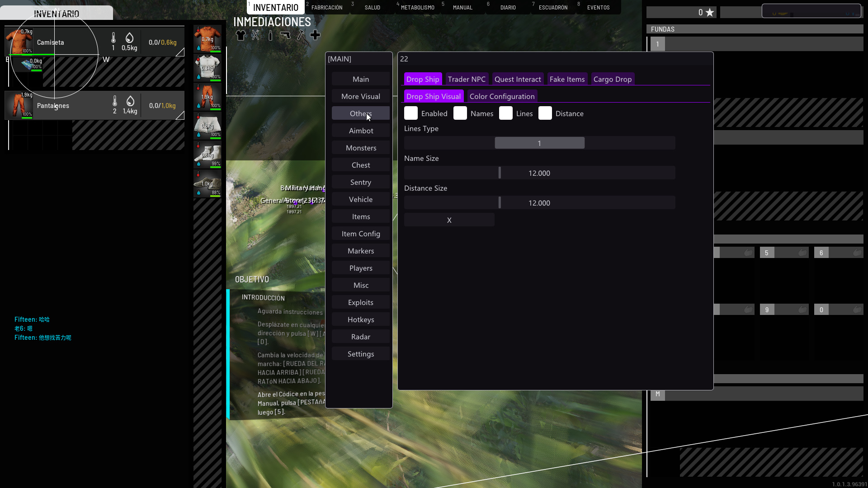Image resolution: width=868 pixels, height=488 pixels.
Task: Select the orange Camiseta shirt thumbnail
Action: point(19,41)
